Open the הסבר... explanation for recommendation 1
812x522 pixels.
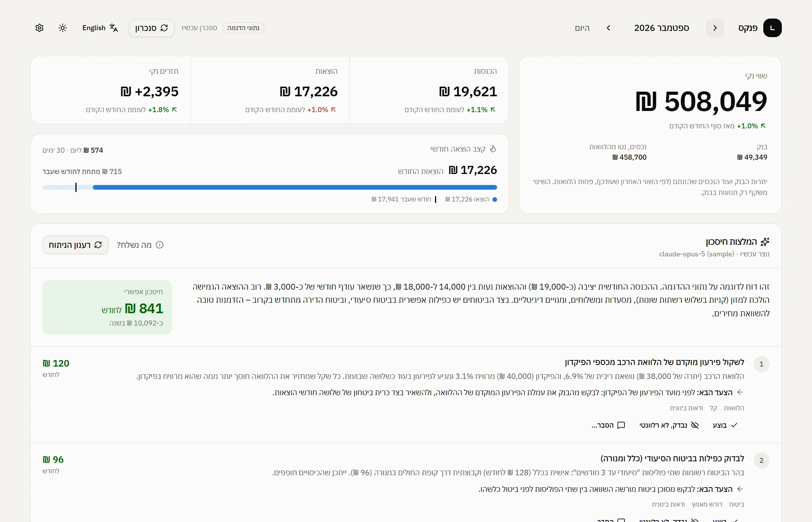click(x=608, y=425)
